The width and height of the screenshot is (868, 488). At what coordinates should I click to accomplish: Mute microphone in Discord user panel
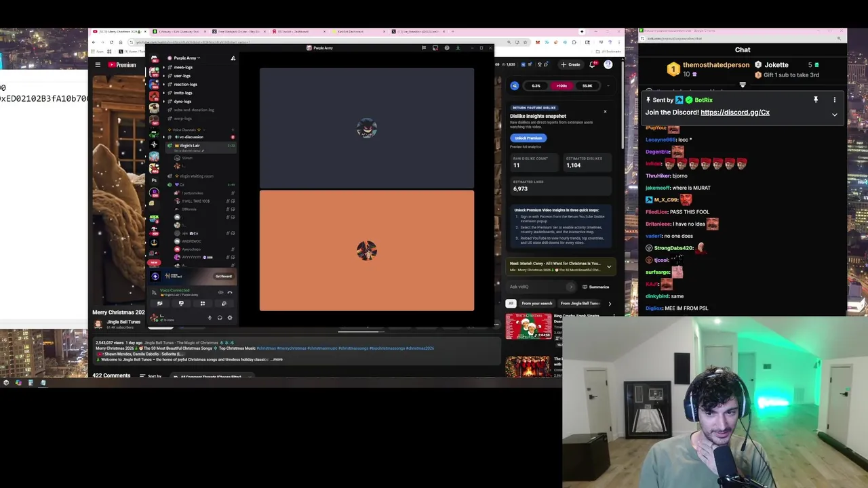pyautogui.click(x=210, y=318)
